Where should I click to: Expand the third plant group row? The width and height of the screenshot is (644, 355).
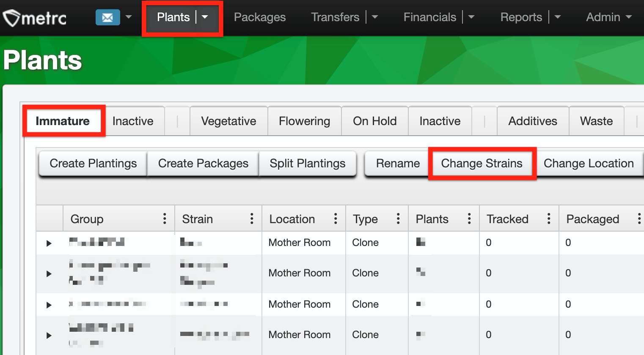point(49,305)
